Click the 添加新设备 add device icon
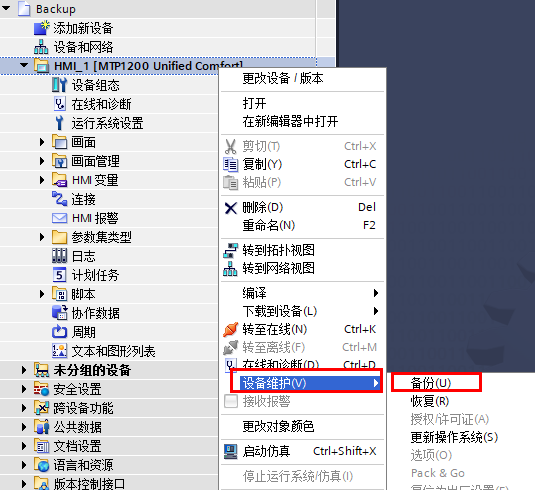This screenshot has height=490, width=535. 42,28
